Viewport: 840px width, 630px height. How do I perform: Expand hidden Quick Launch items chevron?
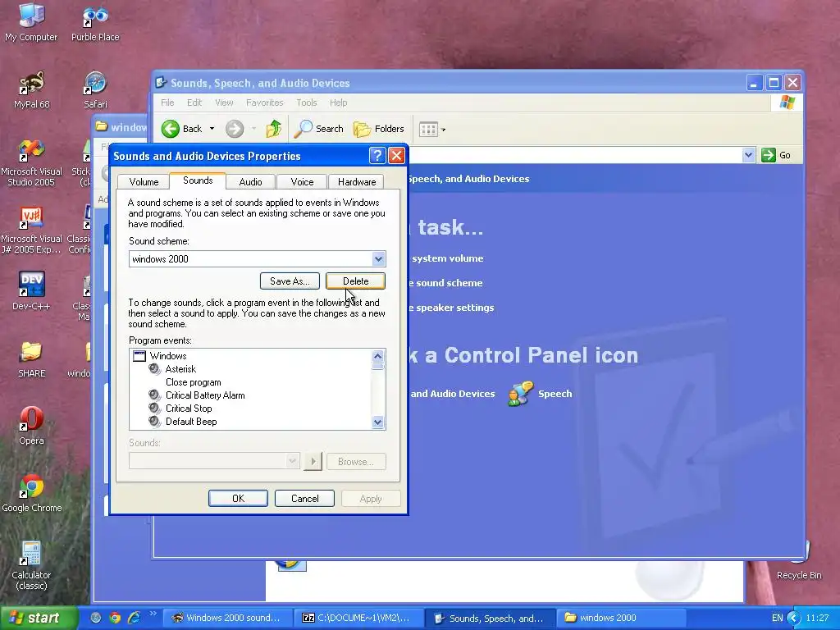153,614
